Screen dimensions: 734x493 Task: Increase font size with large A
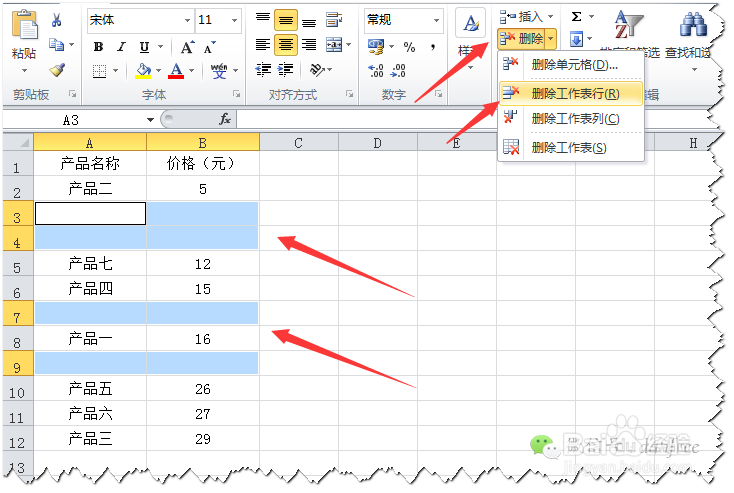tap(187, 47)
